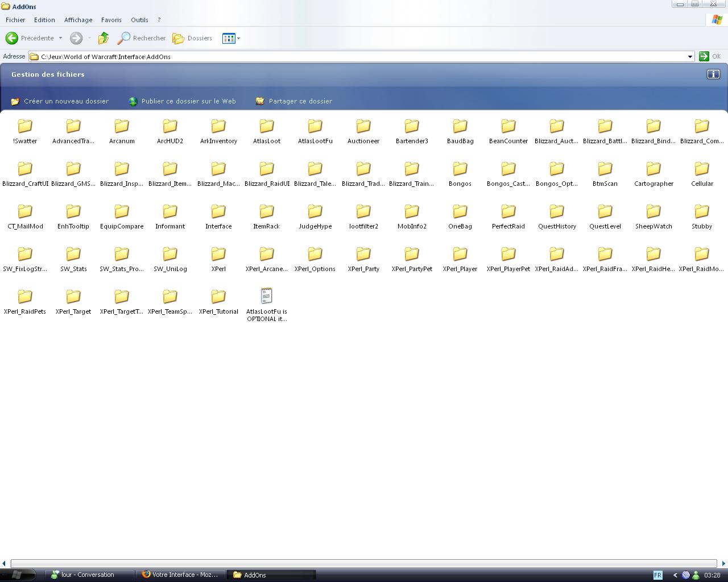
Task: Select the Cellular folder
Action: tap(702, 174)
